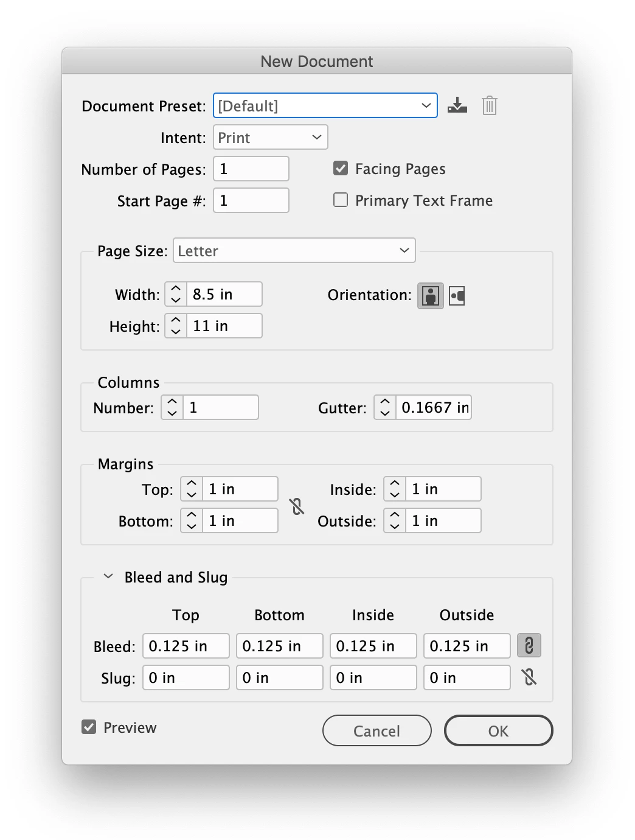Click the Save Document Preset icon
The image size is (635, 840).
457,106
